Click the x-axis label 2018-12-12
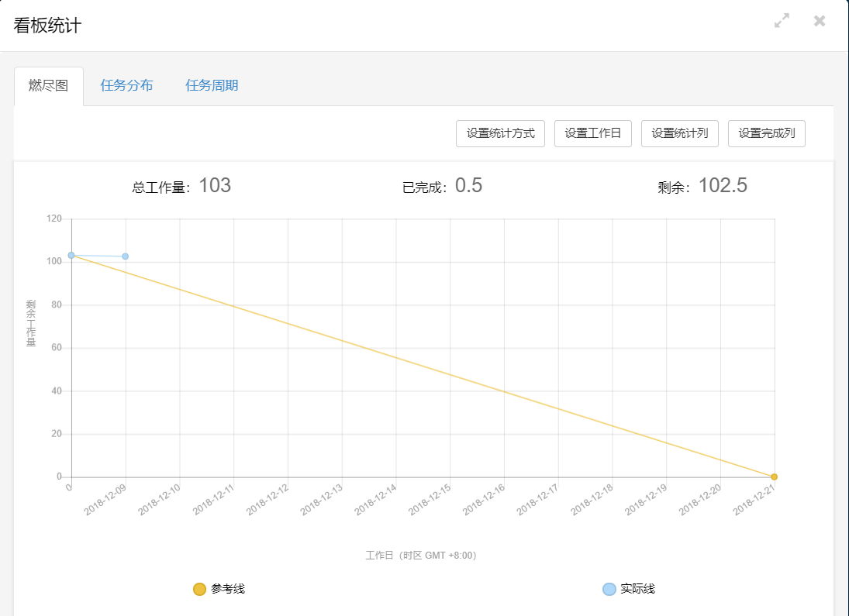Viewport: 849px width, 616px height. tap(267, 500)
